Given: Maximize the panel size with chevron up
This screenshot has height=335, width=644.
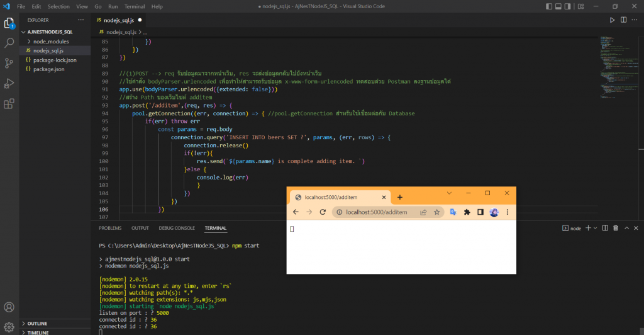Looking at the screenshot, I should 627,228.
